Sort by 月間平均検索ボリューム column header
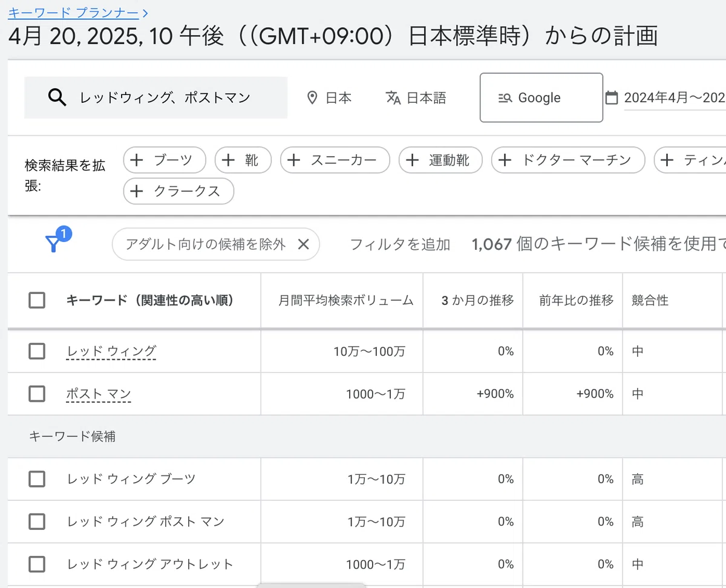This screenshot has width=726, height=588. point(346,300)
